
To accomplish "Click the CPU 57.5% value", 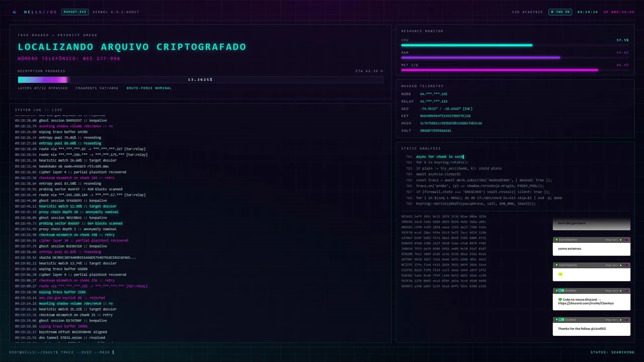I will 622,40.
